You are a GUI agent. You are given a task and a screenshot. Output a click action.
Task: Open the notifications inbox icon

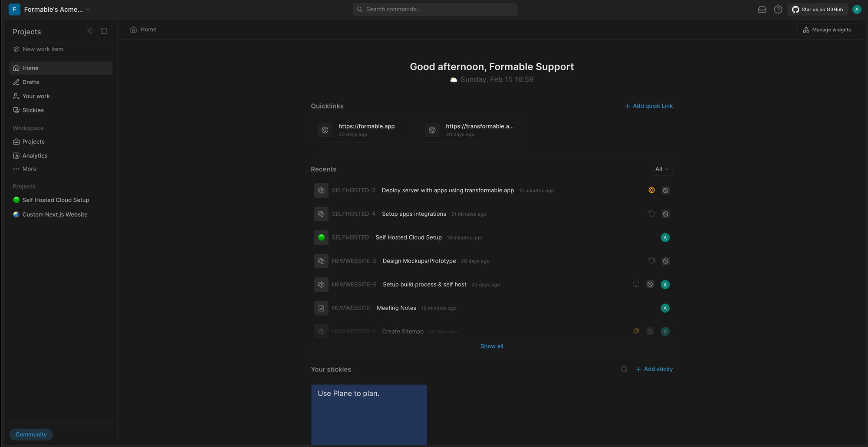point(762,9)
